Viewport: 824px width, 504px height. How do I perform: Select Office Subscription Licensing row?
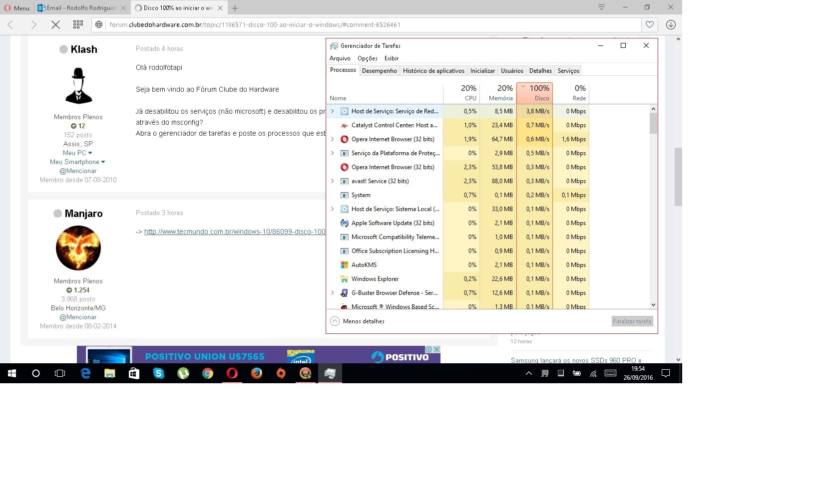459,251
